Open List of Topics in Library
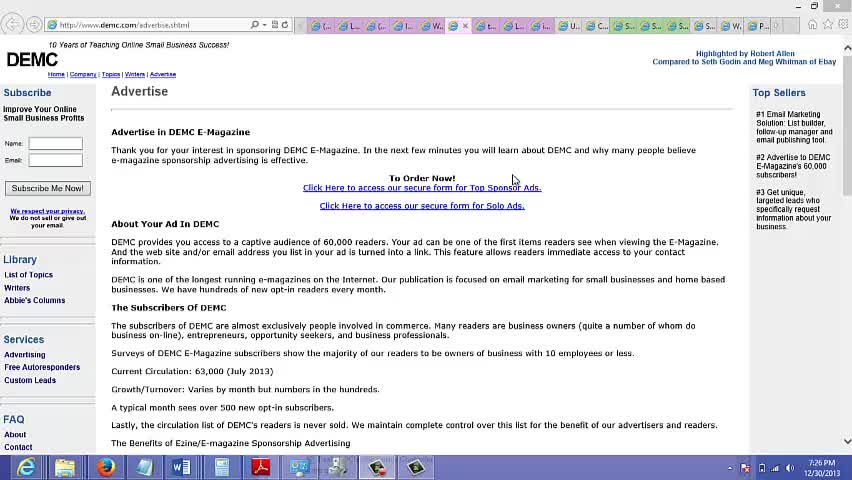 pyautogui.click(x=28, y=275)
